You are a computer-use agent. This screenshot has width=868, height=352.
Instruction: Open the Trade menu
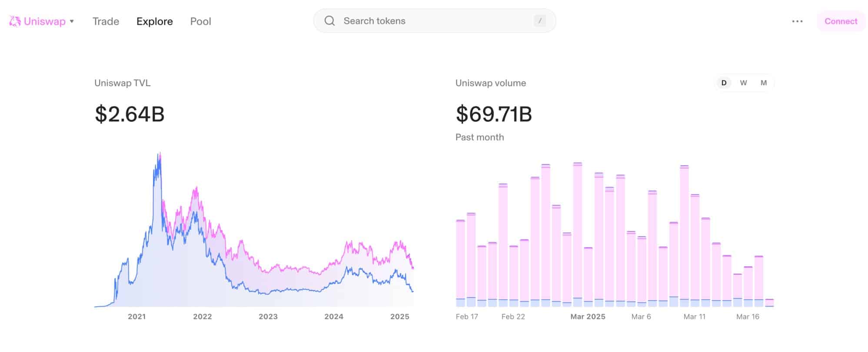click(106, 21)
